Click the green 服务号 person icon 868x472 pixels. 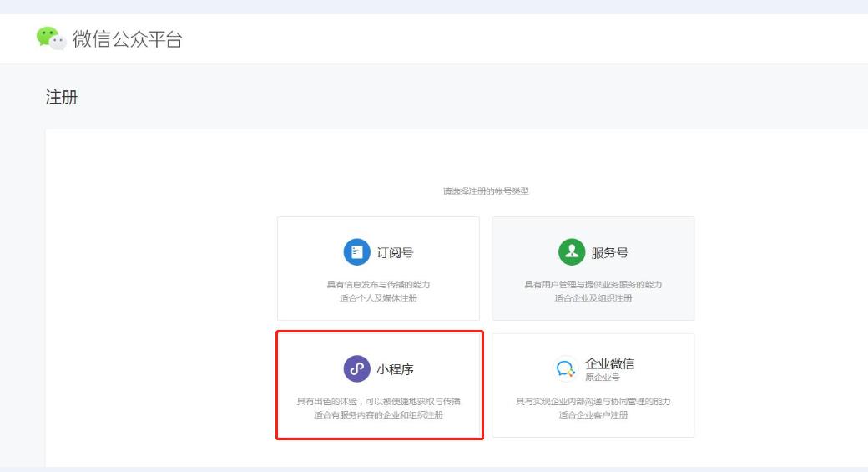[571, 252]
